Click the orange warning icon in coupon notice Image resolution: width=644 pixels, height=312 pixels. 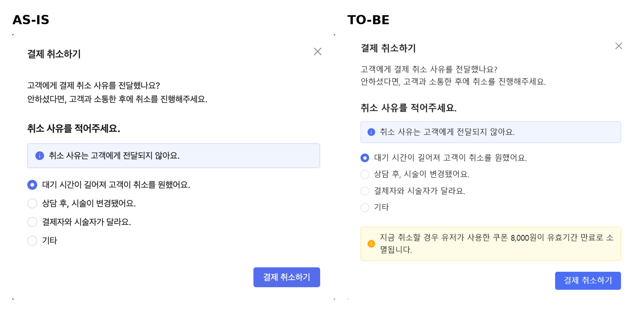pyautogui.click(x=371, y=244)
